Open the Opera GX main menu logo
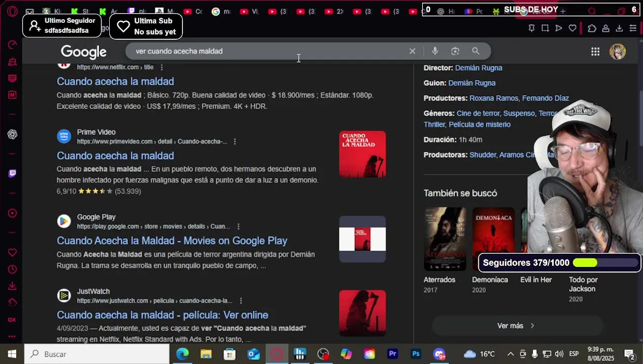Image resolution: width=643 pixels, height=364 pixels. click(12, 11)
